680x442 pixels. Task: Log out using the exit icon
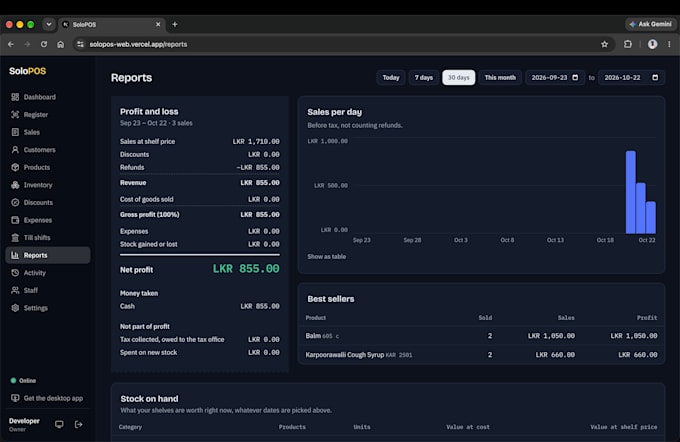pos(78,424)
